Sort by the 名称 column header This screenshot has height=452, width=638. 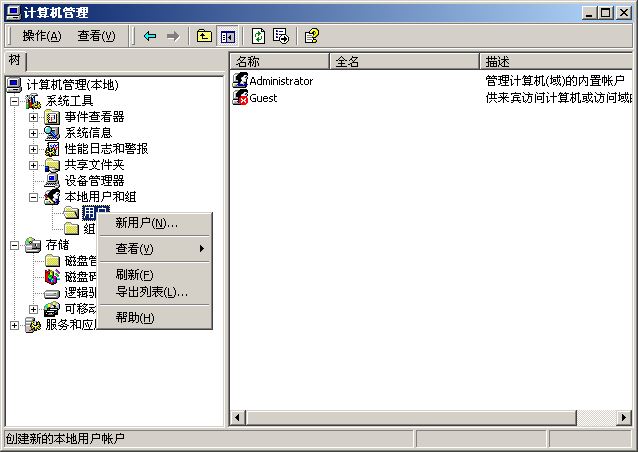(x=279, y=61)
